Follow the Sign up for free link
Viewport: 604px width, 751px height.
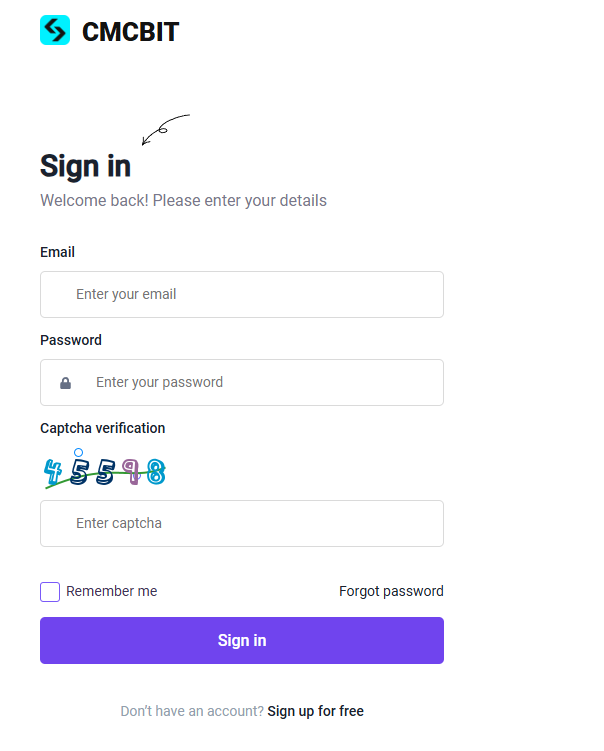click(x=315, y=711)
